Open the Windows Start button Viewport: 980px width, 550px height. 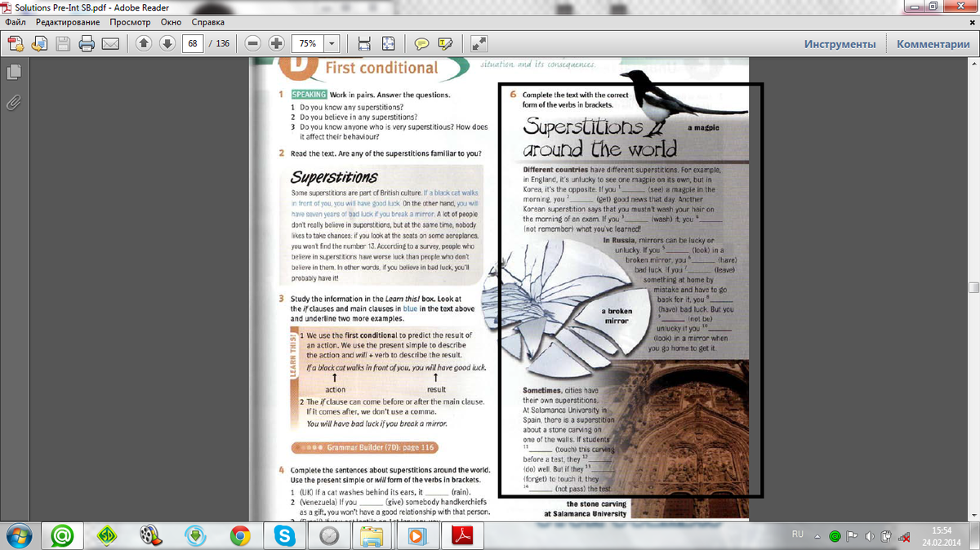[x=20, y=536]
